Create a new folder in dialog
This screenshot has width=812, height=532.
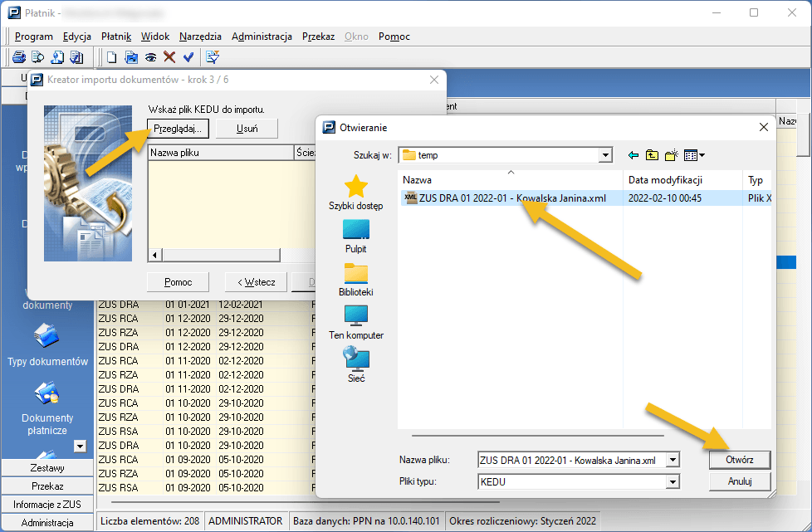(672, 155)
